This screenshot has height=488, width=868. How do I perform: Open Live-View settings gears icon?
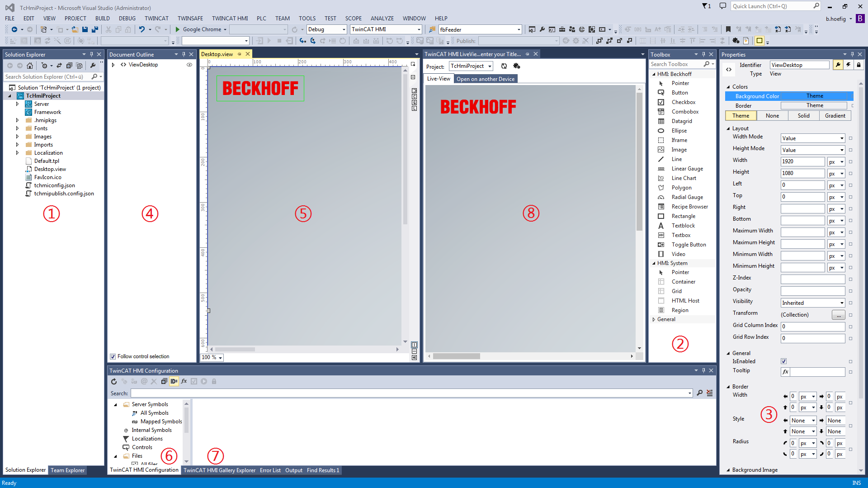pyautogui.click(x=517, y=66)
